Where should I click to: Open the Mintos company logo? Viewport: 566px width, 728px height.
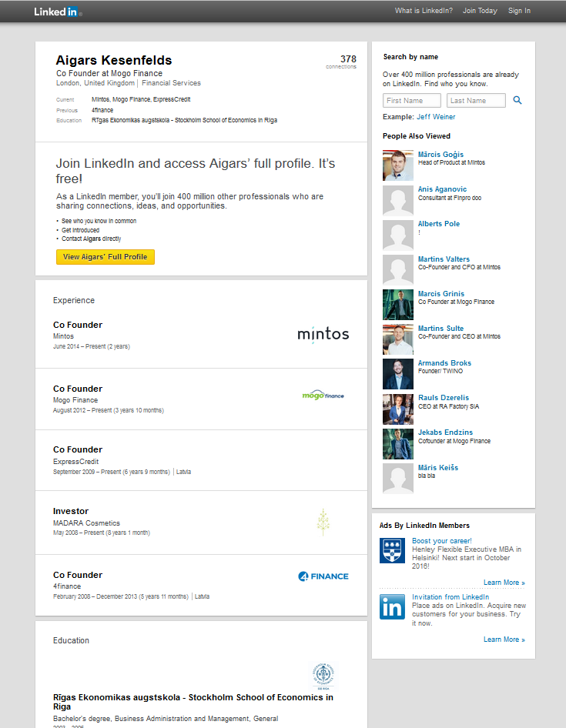[323, 334]
